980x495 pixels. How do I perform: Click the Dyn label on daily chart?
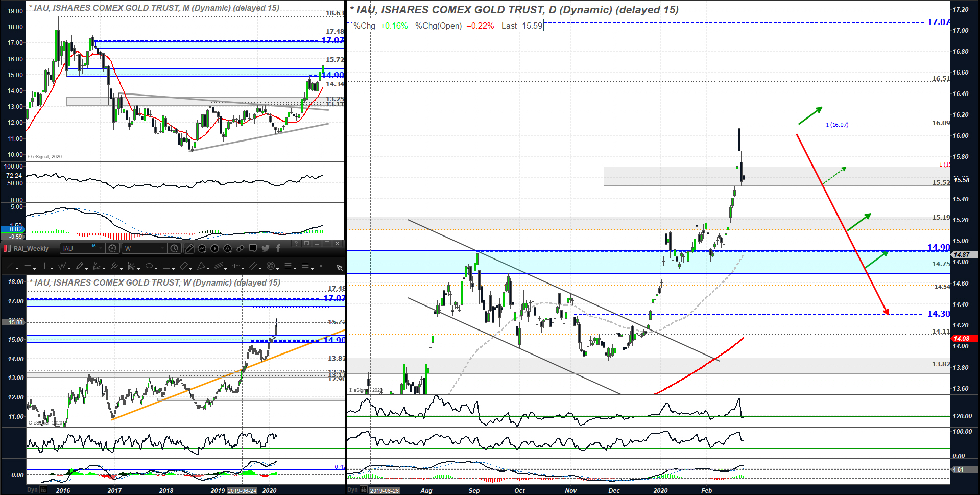pos(352,490)
